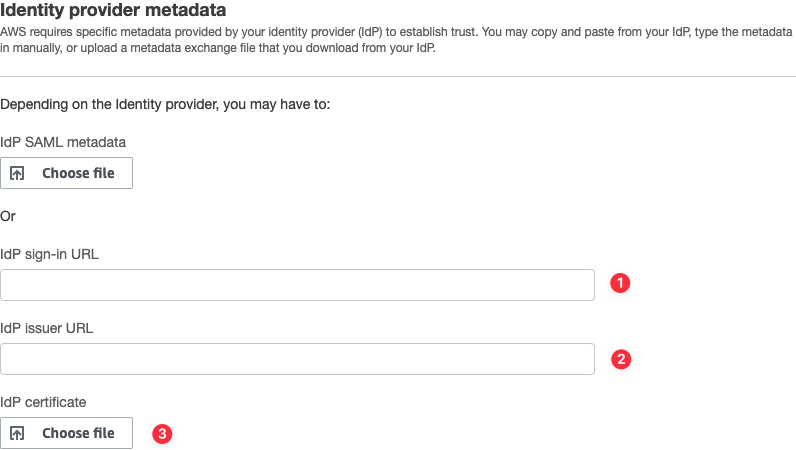Focus the IdP issuer URL field
796x450 pixels.
[297, 359]
